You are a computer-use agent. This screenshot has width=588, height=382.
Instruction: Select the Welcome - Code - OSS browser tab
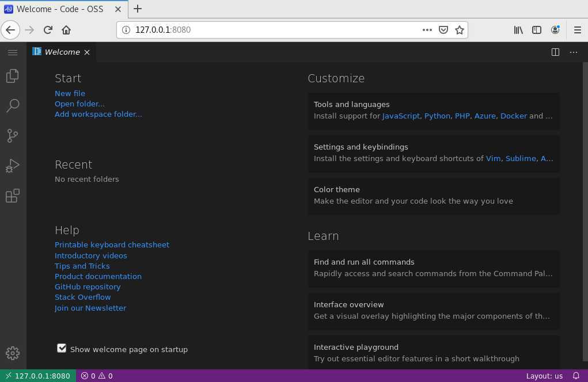(x=64, y=9)
